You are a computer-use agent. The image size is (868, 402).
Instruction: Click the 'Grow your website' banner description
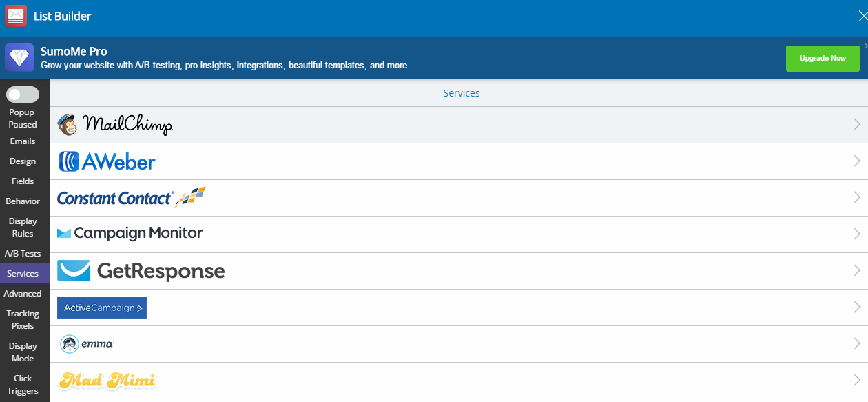[225, 66]
